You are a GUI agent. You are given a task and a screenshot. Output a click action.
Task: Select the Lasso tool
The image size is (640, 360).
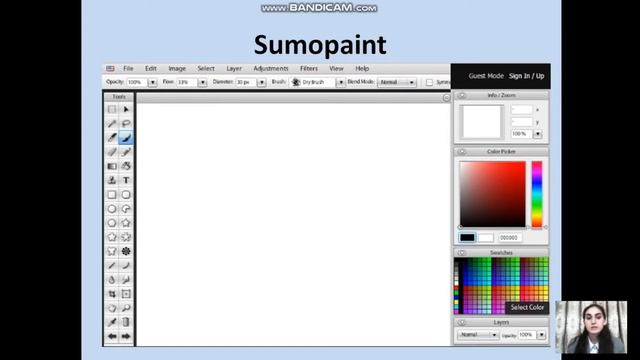coord(126,124)
